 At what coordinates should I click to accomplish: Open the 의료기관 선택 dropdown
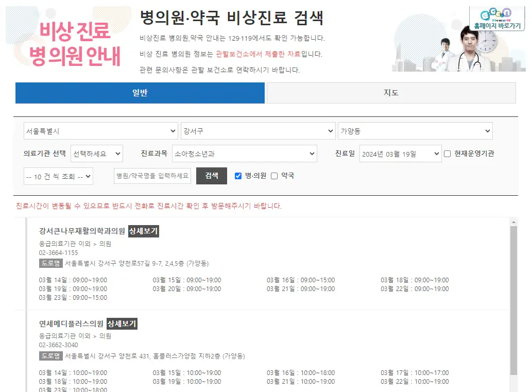click(96, 154)
